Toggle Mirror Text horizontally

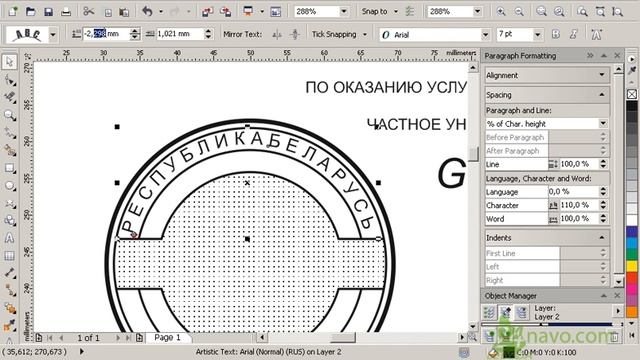point(277,35)
